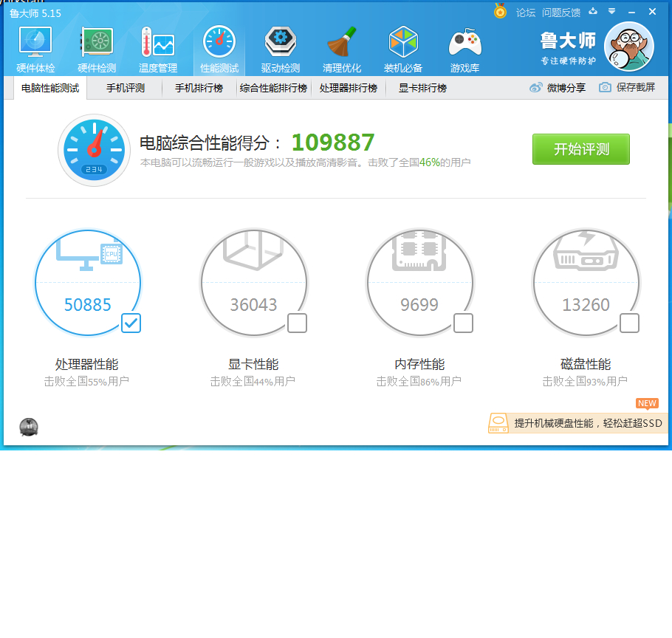Click the 处理器性能 label
Viewport: 672px width, 638px height.
pyautogui.click(x=87, y=364)
